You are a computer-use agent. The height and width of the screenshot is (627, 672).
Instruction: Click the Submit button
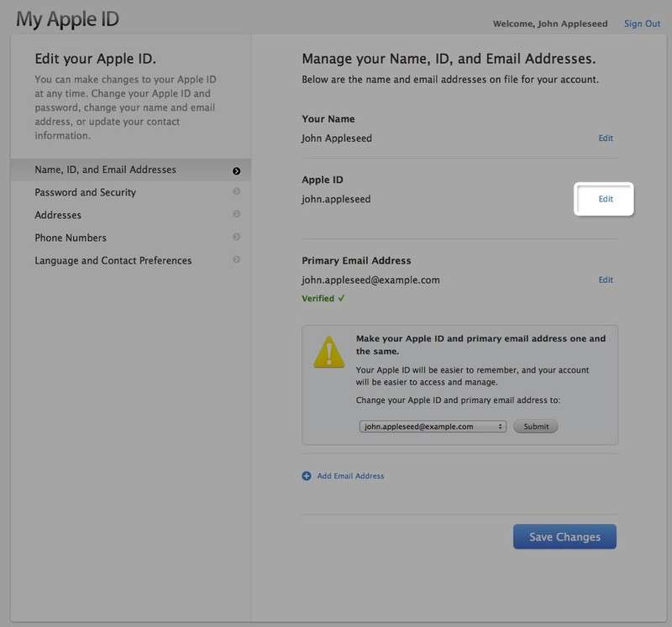pos(535,426)
